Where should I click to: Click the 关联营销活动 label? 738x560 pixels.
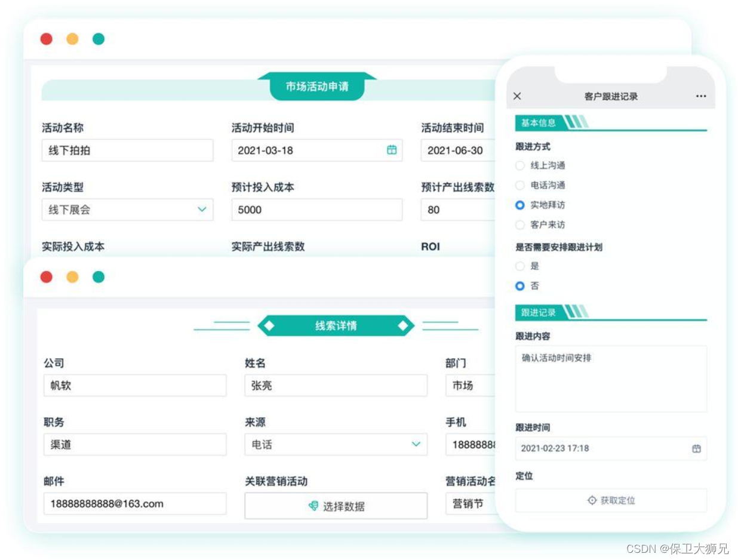tap(276, 481)
